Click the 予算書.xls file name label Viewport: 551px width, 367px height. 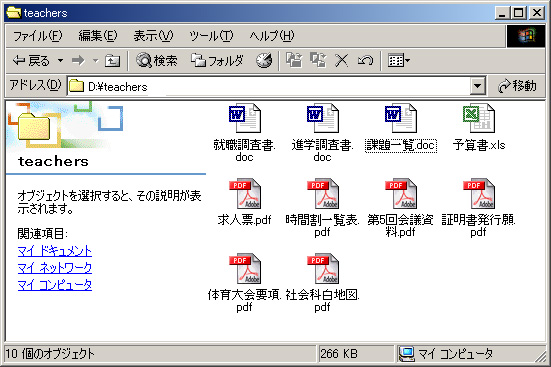coord(479,145)
